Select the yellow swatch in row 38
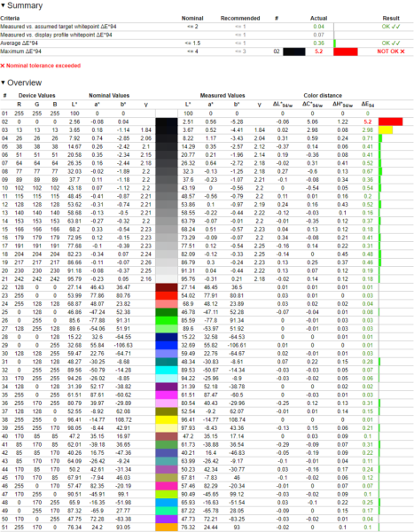Image resolution: width=414 pixels, height=532 pixels. click(167, 419)
